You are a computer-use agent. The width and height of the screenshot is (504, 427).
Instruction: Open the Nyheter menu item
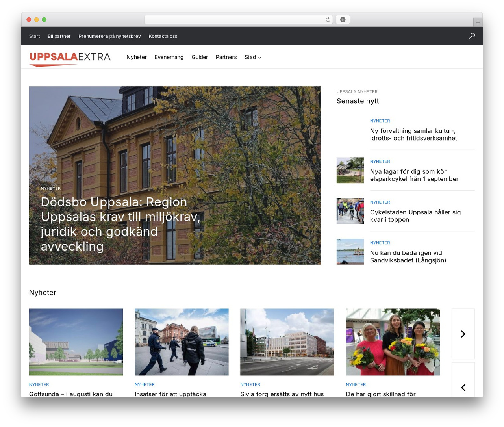[137, 57]
